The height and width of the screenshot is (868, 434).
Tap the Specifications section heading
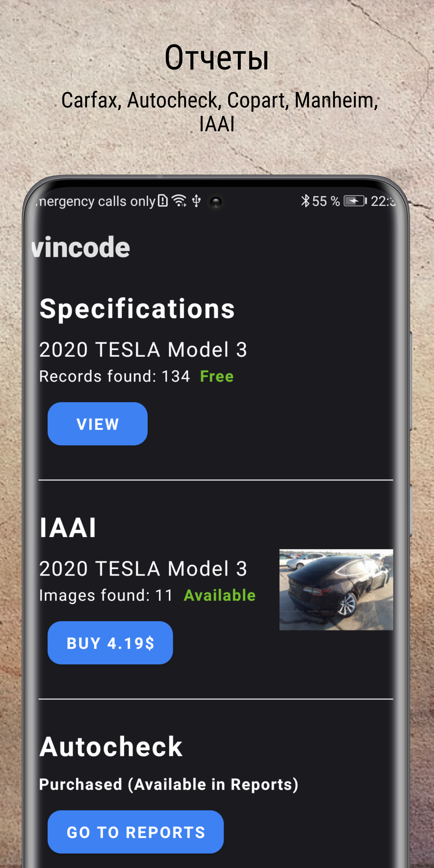click(137, 309)
